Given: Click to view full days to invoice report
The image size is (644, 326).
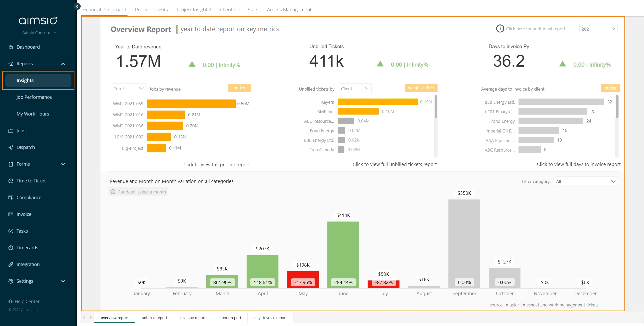Looking at the screenshot, I should pyautogui.click(x=578, y=164).
